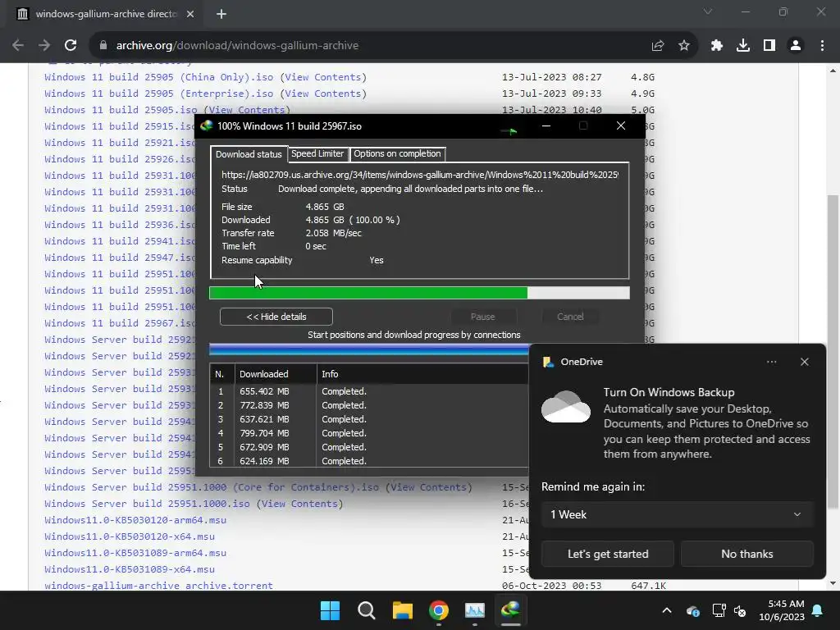Click the browser forward arrow

coord(44,46)
